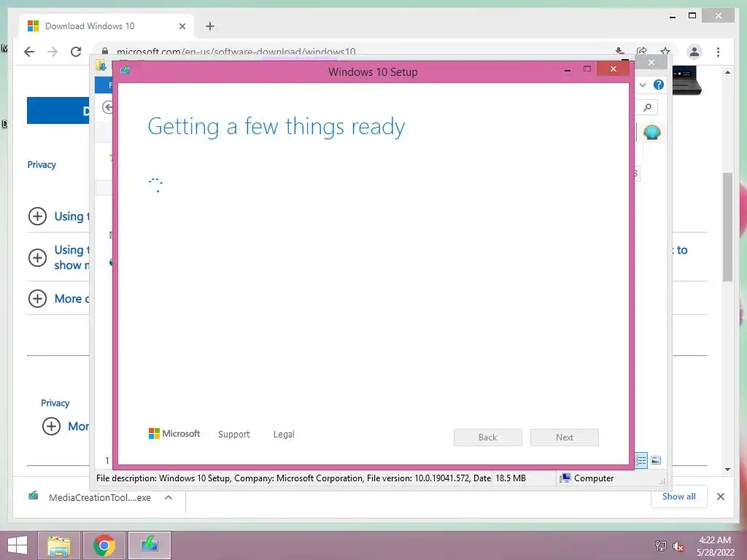Screen dimensions: 747x560
Task: Click the blue download button on page
Action: point(58,111)
